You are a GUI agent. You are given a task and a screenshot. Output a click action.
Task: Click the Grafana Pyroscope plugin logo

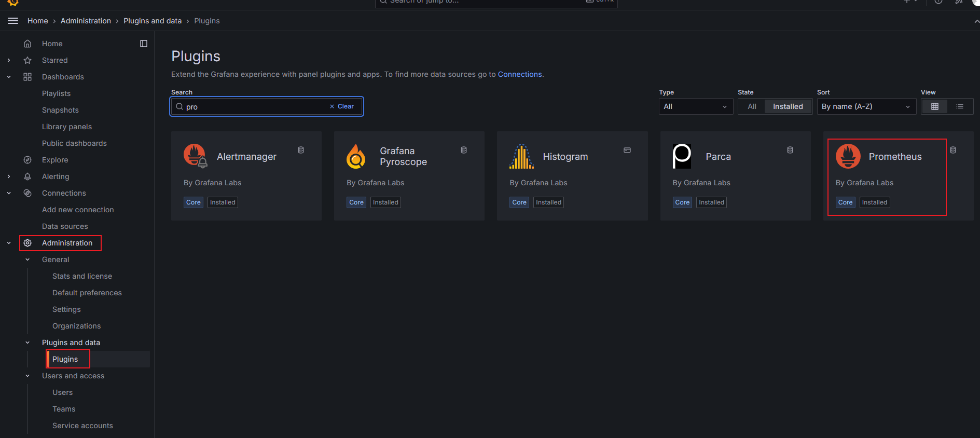pyautogui.click(x=356, y=156)
